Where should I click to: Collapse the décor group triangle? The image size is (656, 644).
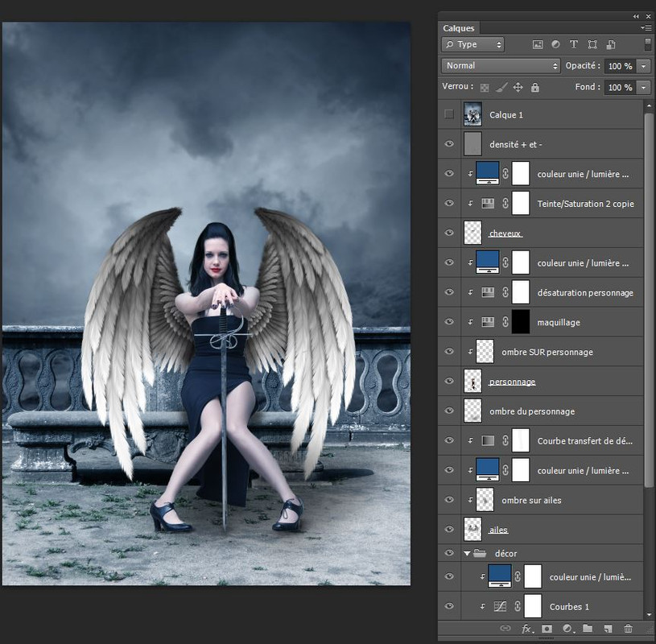click(467, 553)
